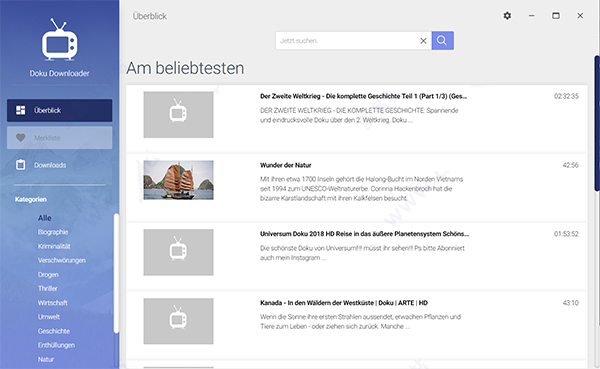Click the magnifier search button
The image size is (600, 369).
tap(443, 41)
